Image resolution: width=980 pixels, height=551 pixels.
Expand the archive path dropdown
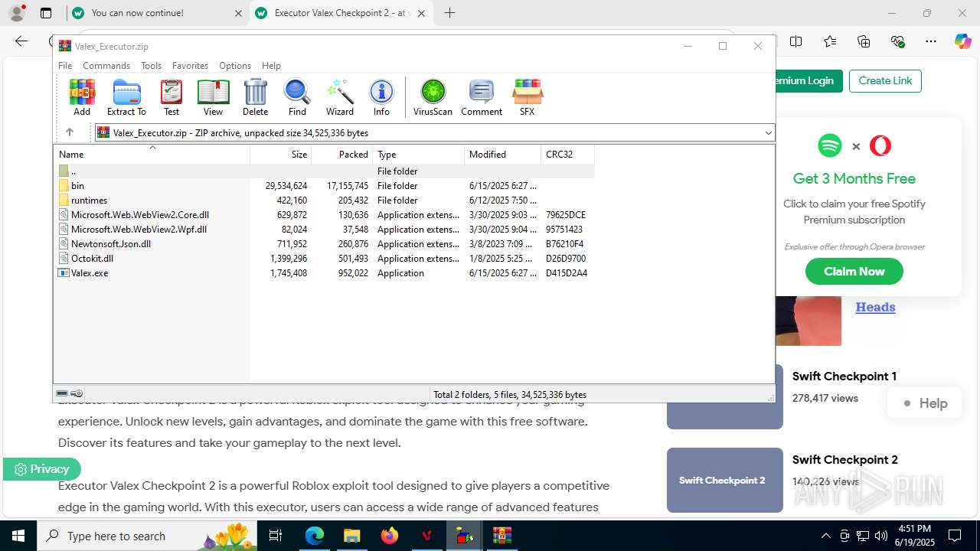(x=768, y=133)
